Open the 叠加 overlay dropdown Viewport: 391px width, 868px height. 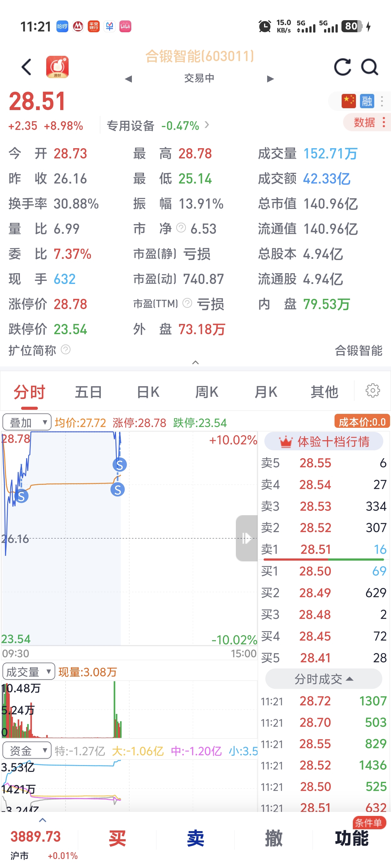click(27, 422)
